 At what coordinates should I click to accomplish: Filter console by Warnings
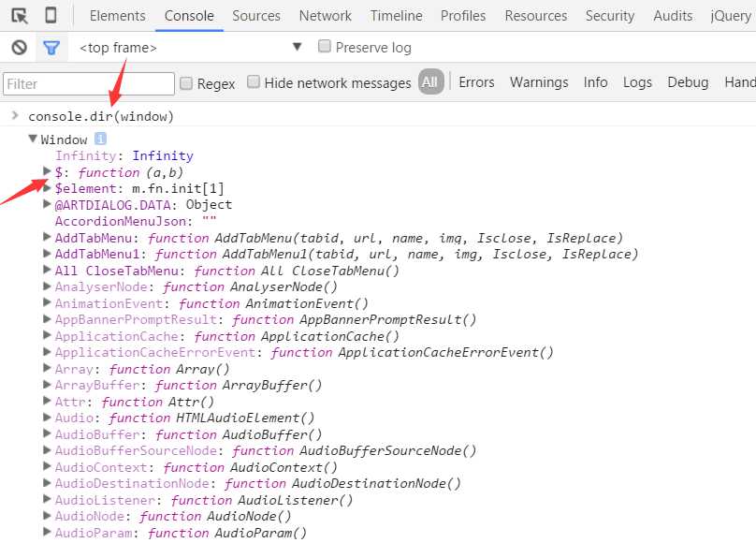[x=539, y=82]
